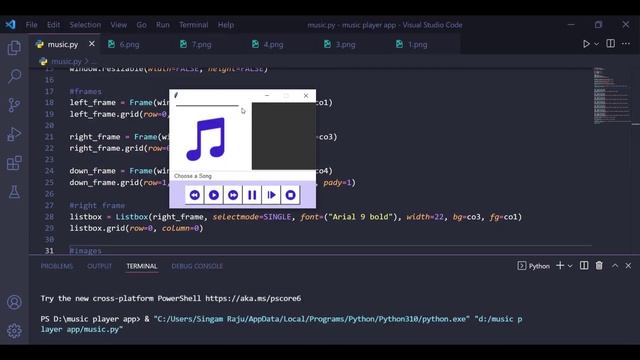Switch to the music.py editor tab
This screenshot has width=640, height=360.
pos(62,44)
